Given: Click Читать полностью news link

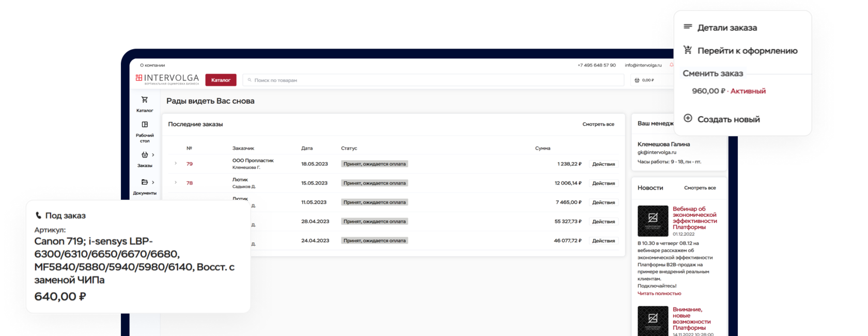Looking at the screenshot, I should point(659,293).
